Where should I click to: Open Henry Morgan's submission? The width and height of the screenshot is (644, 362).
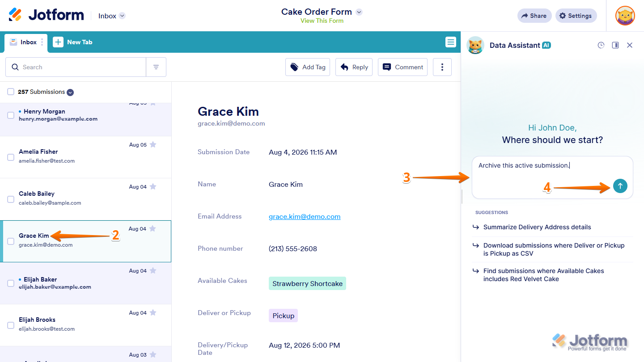pyautogui.click(x=85, y=119)
